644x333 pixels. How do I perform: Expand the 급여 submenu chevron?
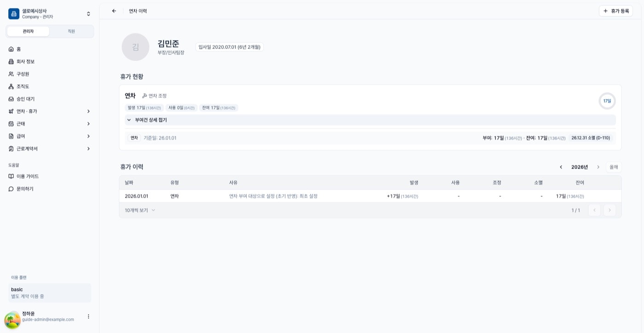(88, 136)
